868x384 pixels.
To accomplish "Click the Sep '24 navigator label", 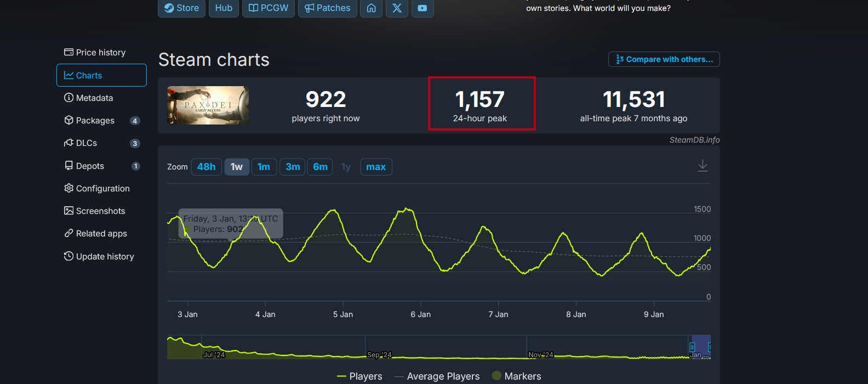I will 379,355.
